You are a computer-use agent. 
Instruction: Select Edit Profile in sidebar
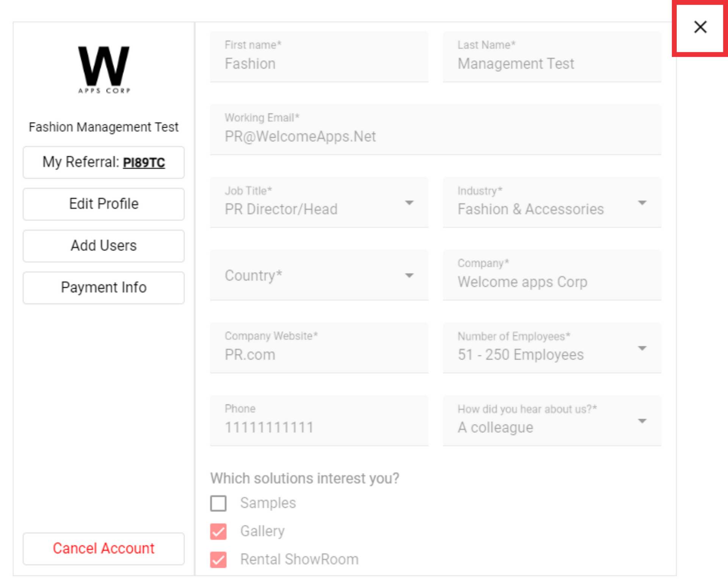(x=104, y=204)
